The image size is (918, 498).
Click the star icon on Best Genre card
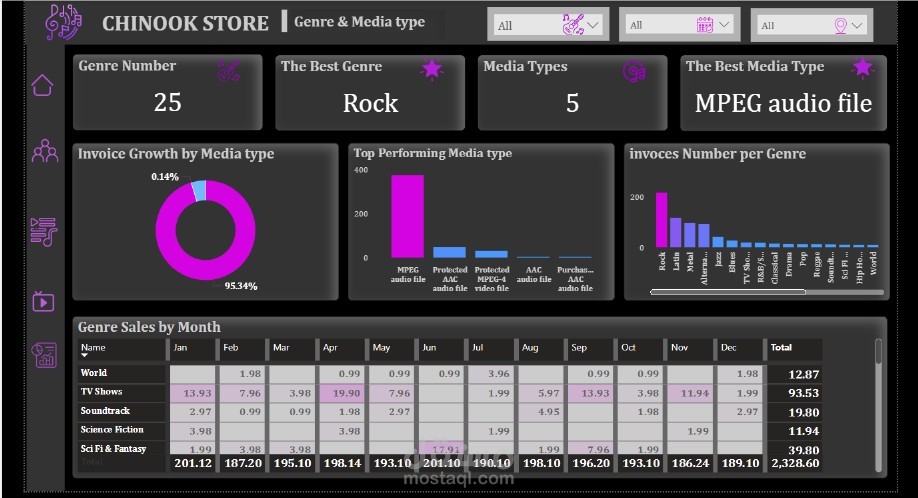point(431,69)
